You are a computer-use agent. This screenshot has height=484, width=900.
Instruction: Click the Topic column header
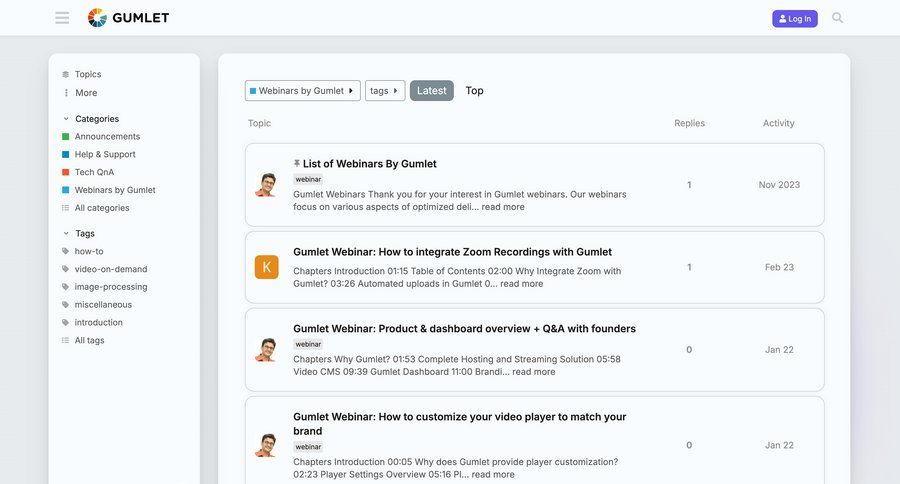pyautogui.click(x=259, y=123)
